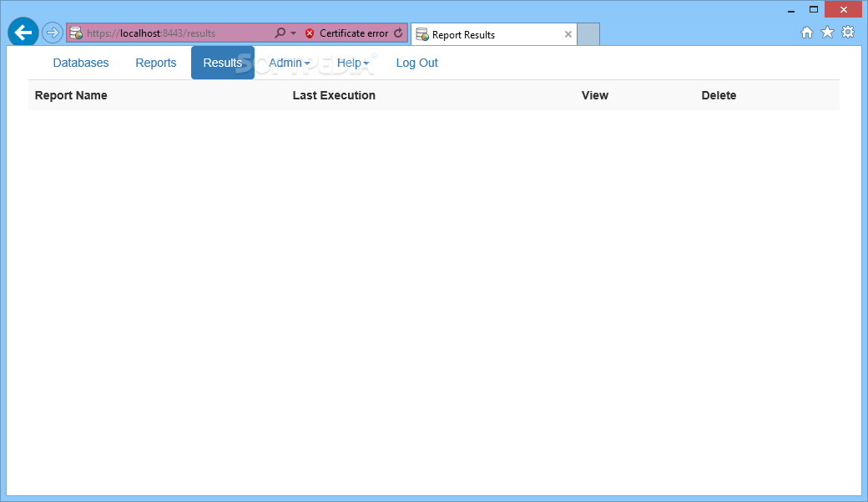Click the red Certificate error shield icon
The height and width of the screenshot is (502, 868).
click(310, 33)
